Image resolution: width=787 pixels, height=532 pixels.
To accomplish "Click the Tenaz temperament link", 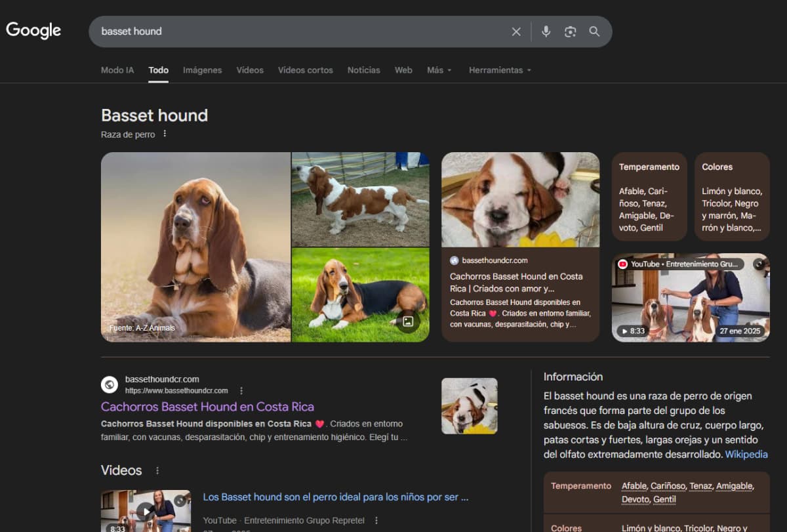I will [x=701, y=486].
